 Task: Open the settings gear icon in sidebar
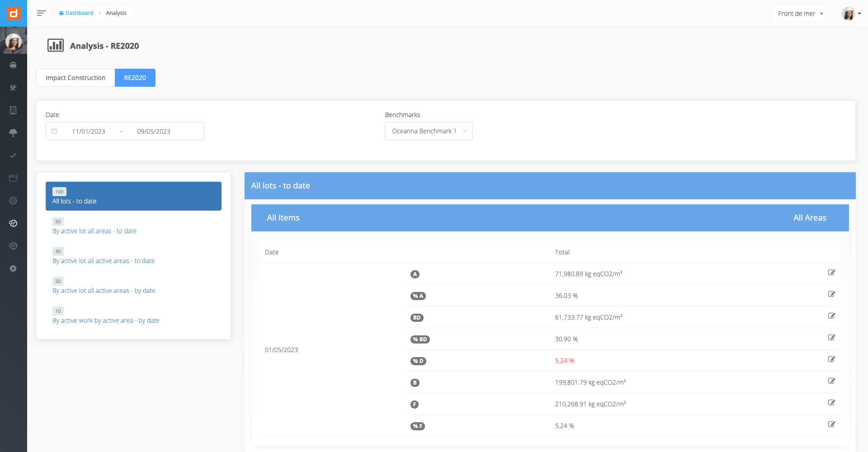pos(13,201)
